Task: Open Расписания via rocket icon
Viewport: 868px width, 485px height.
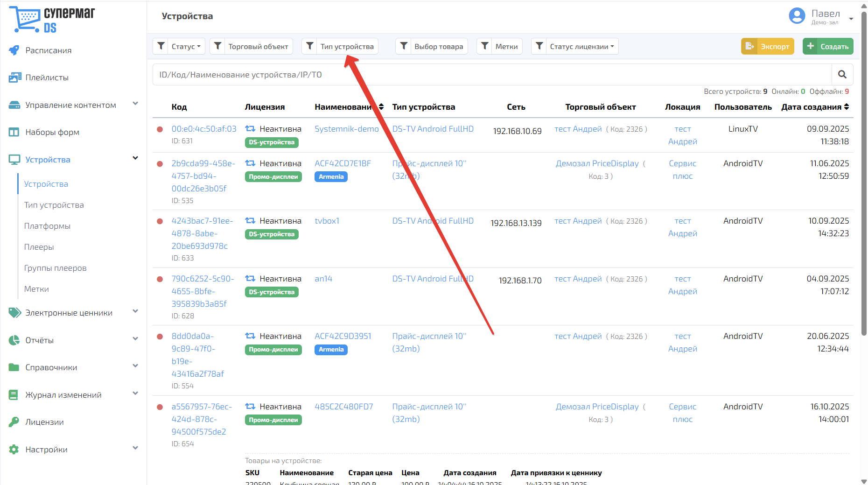Action: tap(14, 50)
